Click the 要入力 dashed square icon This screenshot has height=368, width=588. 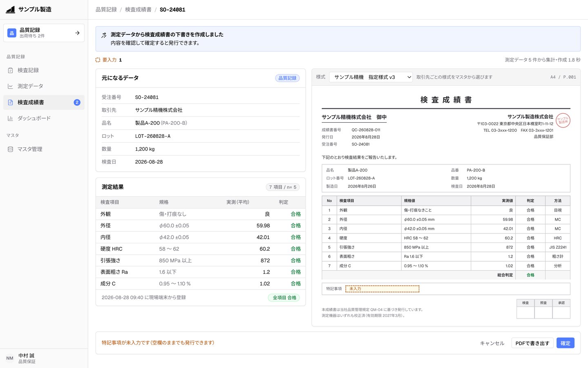click(98, 60)
